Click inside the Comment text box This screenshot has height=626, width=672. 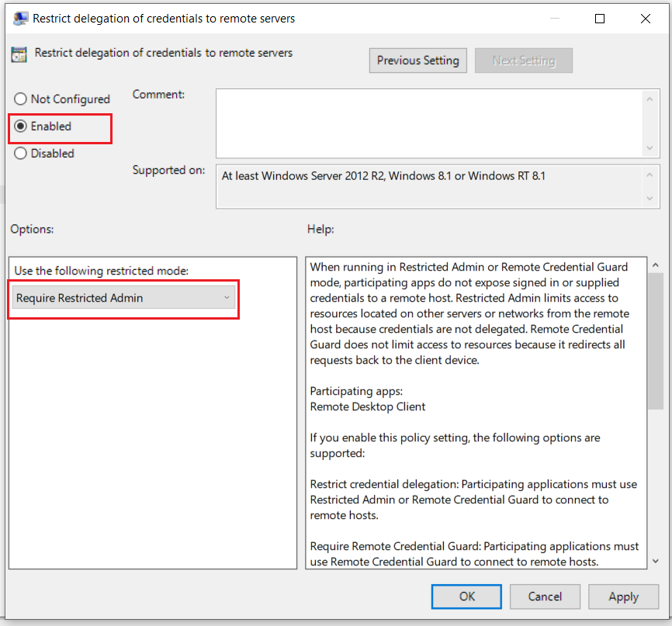click(428, 123)
